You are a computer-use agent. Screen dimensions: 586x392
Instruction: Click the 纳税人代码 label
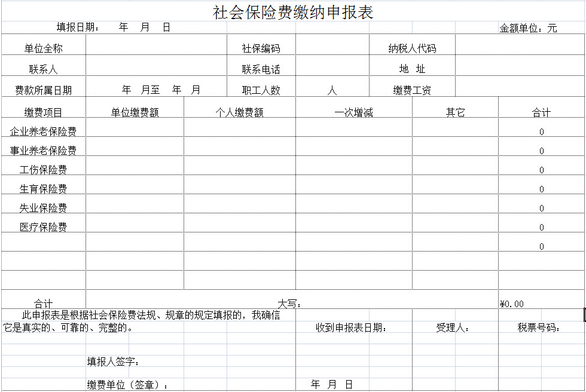[412, 48]
